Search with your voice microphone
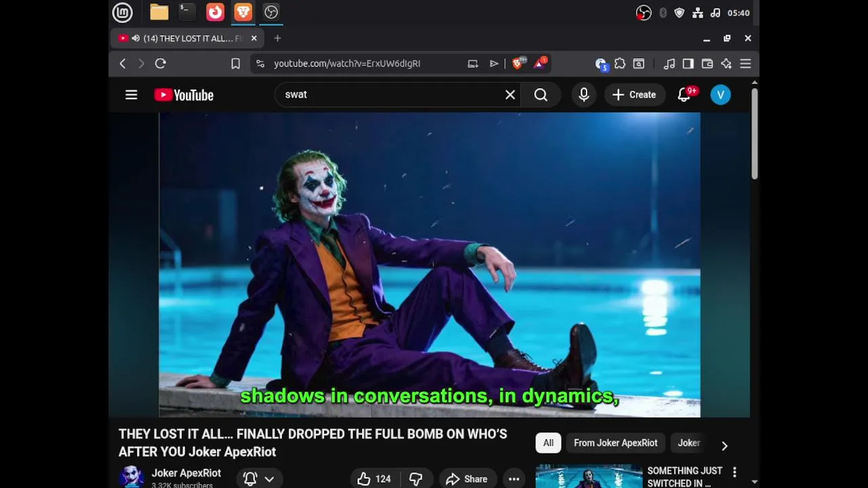Image resolution: width=868 pixels, height=488 pixels. click(x=584, y=95)
